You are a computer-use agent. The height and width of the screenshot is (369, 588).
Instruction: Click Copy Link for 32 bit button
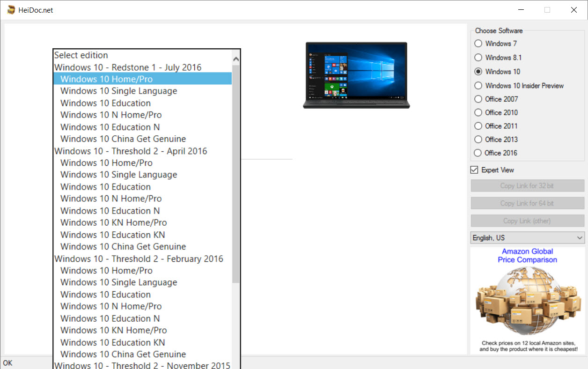(x=528, y=186)
